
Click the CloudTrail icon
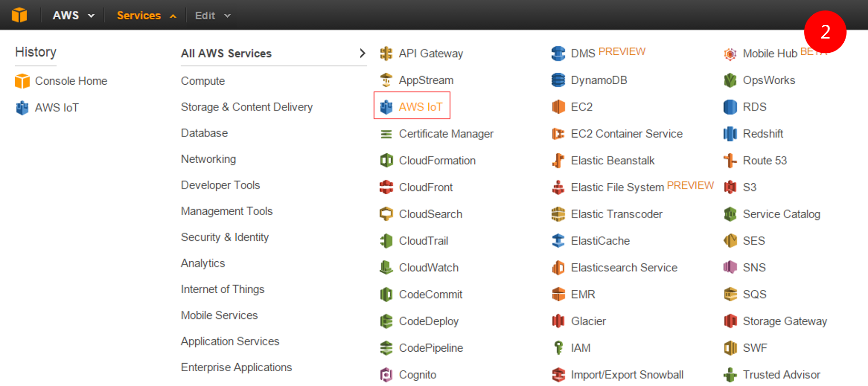coord(386,241)
